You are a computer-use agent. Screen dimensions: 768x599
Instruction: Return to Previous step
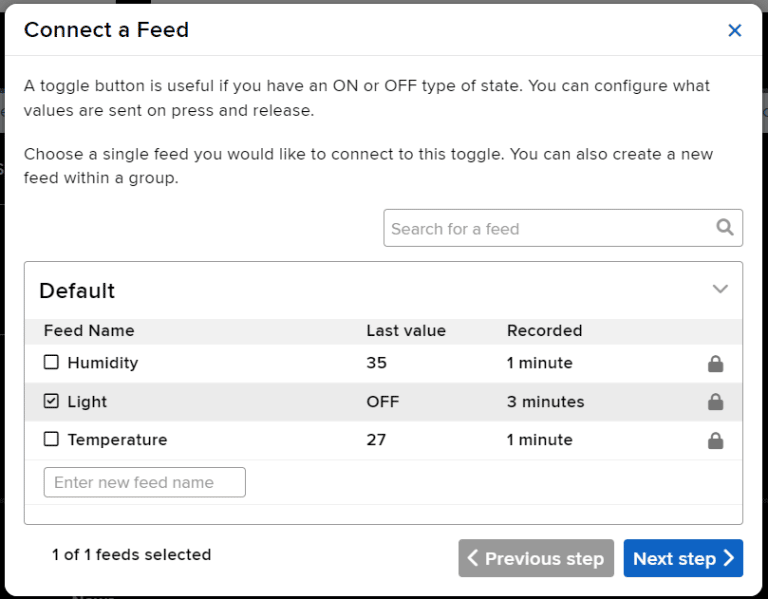click(535, 558)
